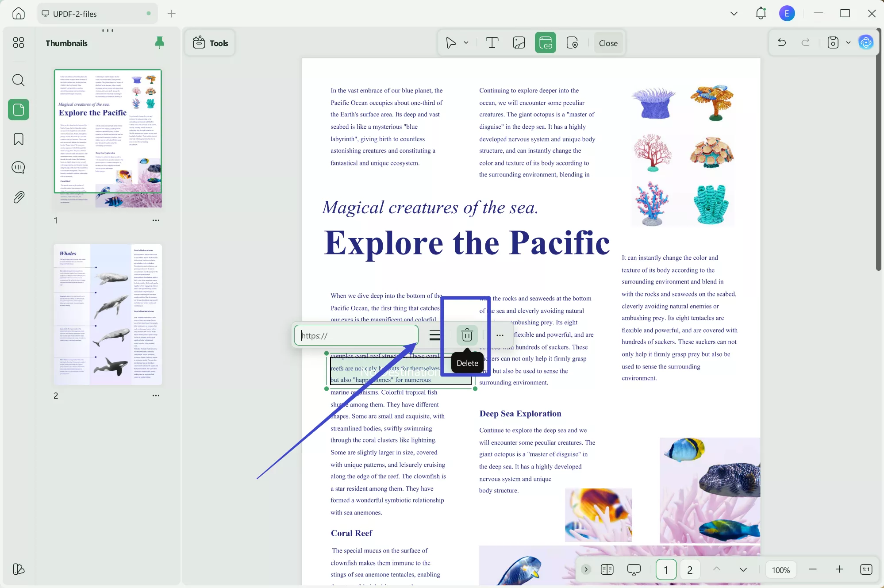This screenshot has width=884, height=588.
Task: Select the Image edit tool
Action: point(519,43)
